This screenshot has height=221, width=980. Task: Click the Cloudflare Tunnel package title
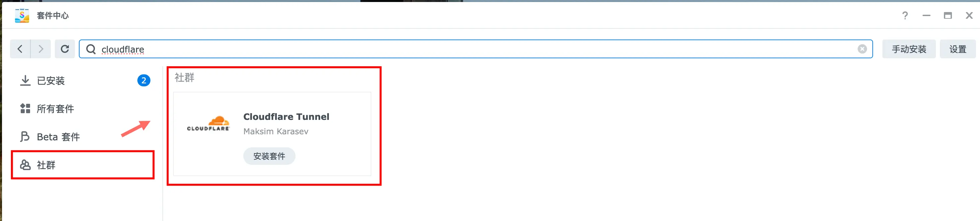click(x=286, y=117)
